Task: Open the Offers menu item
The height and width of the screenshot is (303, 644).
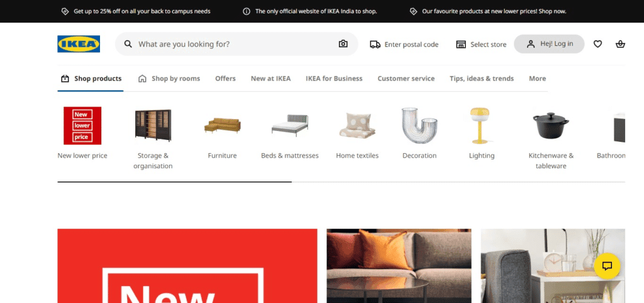Action: coord(226,79)
